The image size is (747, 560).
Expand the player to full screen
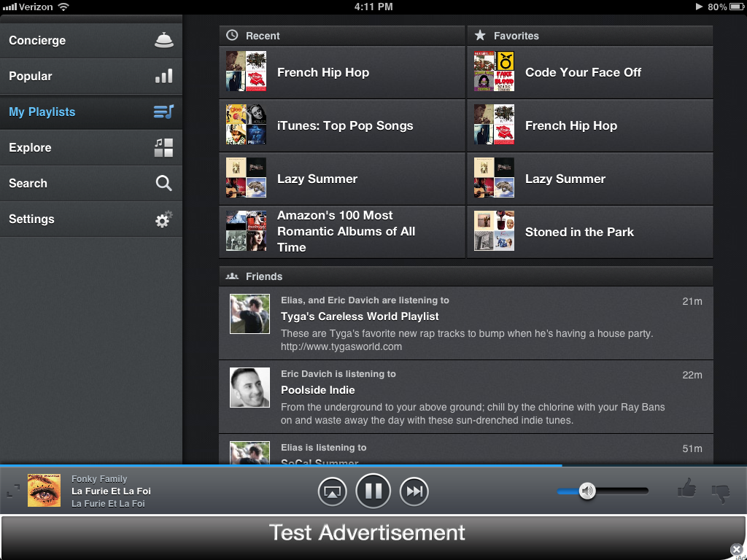14,491
